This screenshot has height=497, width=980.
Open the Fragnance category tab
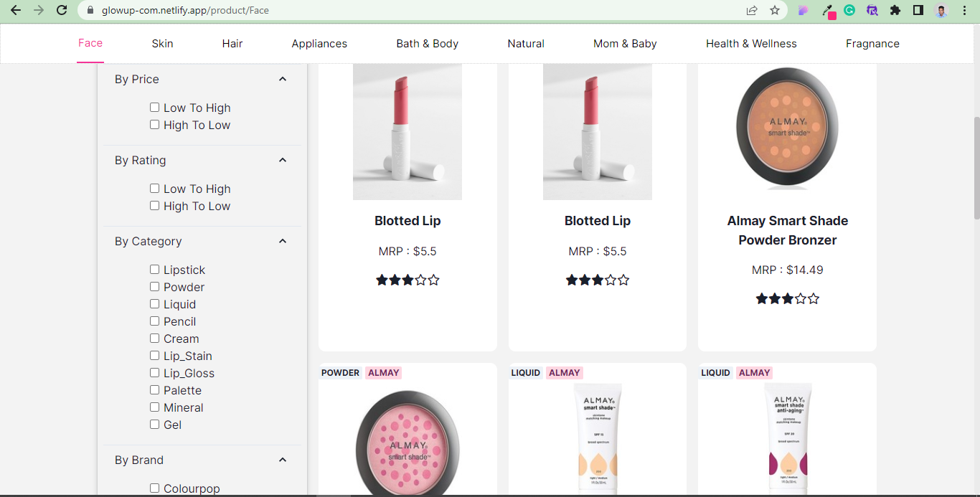tap(872, 44)
